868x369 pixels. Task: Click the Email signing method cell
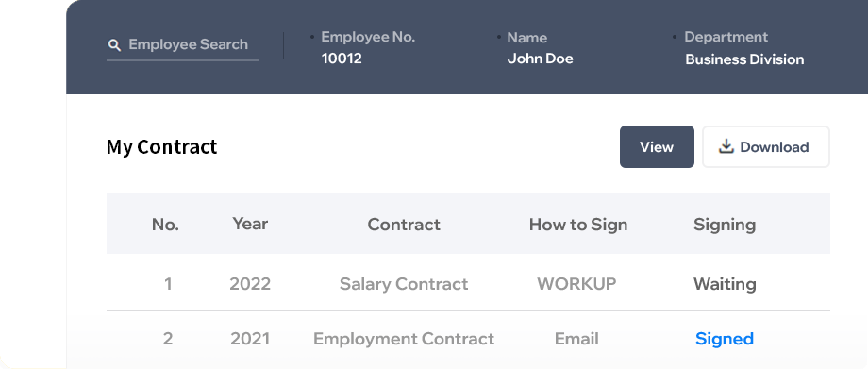576,339
